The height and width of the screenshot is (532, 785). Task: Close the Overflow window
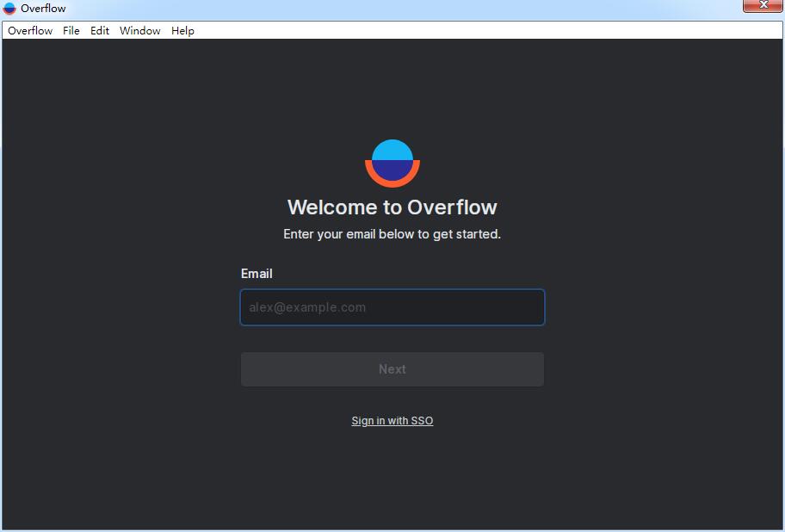tap(763, 6)
